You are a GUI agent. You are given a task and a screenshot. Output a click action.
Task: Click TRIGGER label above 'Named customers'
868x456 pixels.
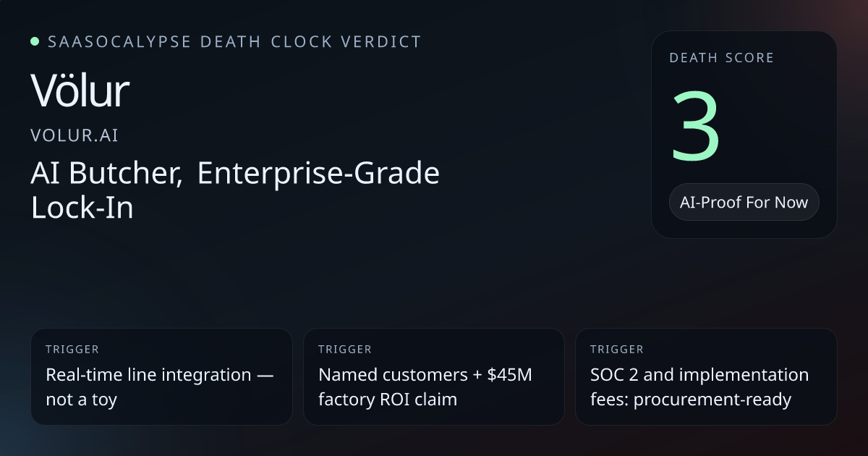(x=345, y=350)
